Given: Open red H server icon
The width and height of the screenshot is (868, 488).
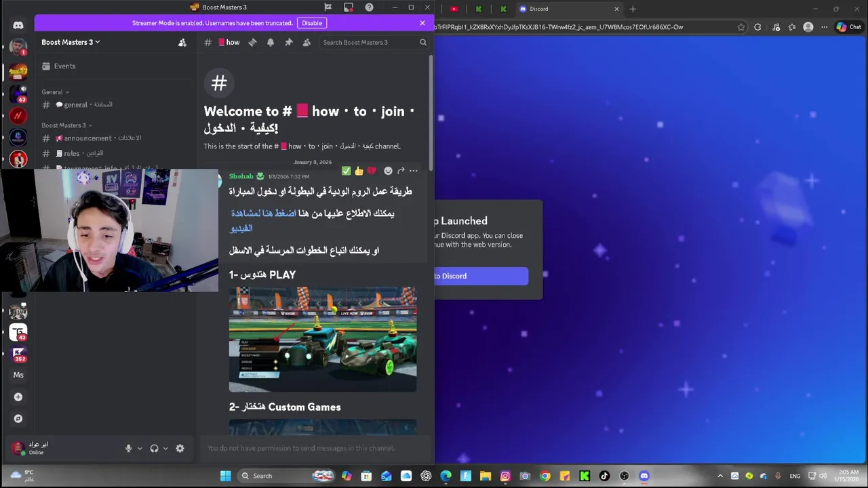Looking at the screenshot, I should 18,116.
